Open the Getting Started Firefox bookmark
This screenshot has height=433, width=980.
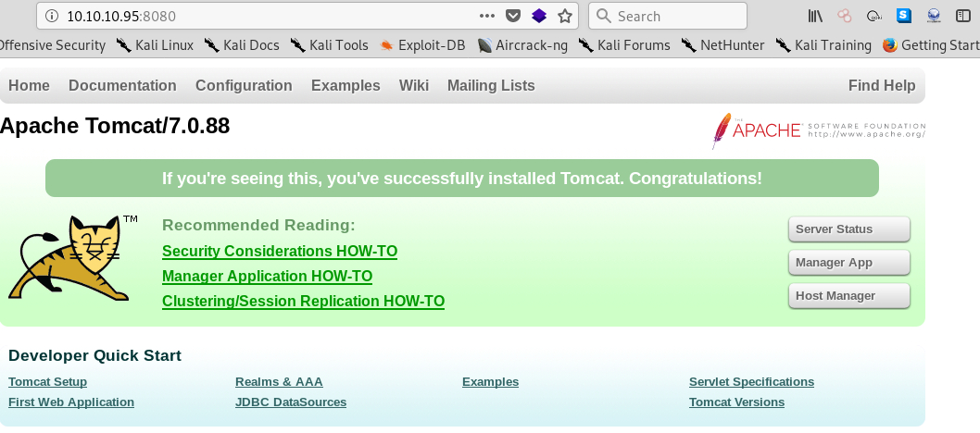tap(931, 45)
